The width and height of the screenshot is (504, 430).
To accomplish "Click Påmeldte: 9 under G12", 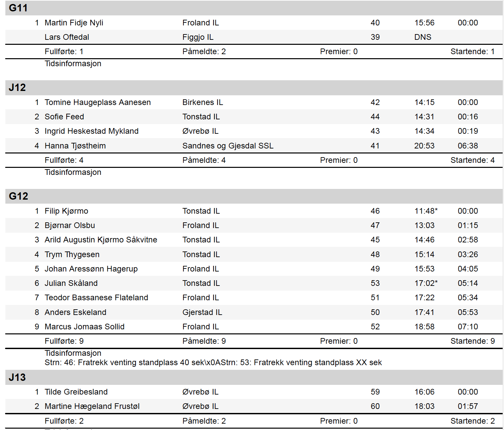I will point(204,341).
